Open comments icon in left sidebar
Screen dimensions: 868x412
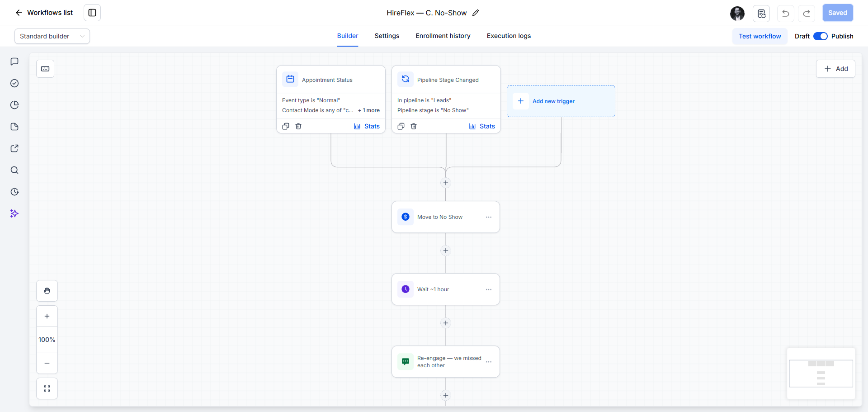[14, 62]
